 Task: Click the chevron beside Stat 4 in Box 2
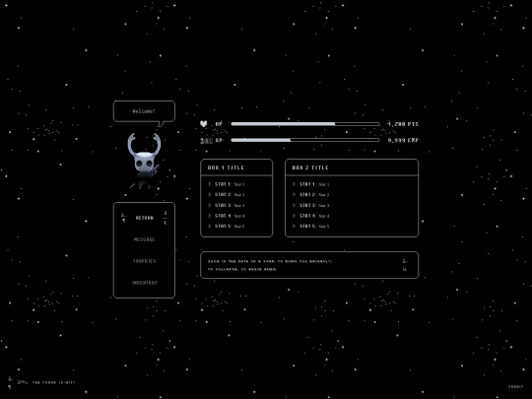tap(294, 216)
